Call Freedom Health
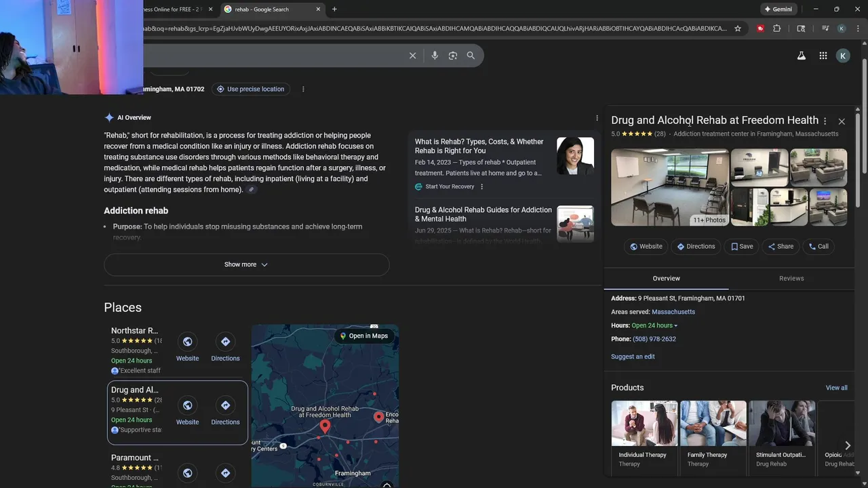Viewport: 868px width, 488px height. (x=818, y=246)
